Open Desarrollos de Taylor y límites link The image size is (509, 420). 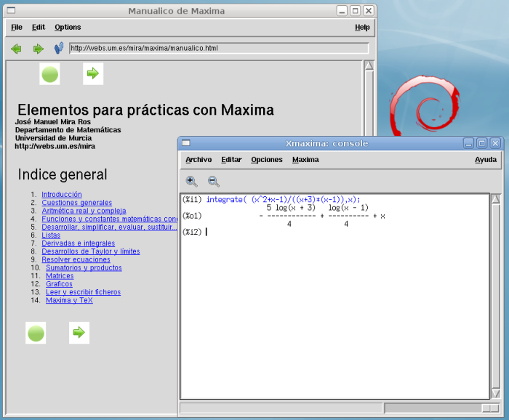91,251
